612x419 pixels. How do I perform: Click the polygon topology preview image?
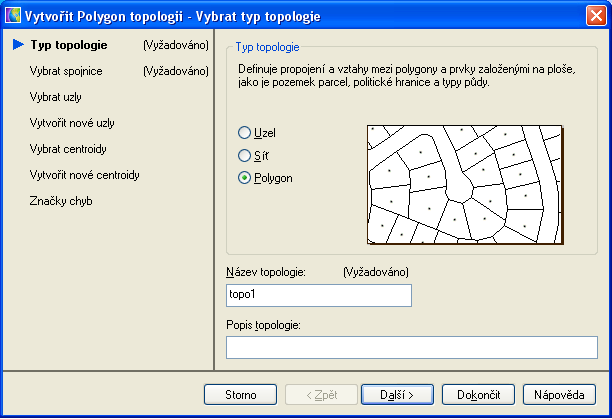coord(464,185)
